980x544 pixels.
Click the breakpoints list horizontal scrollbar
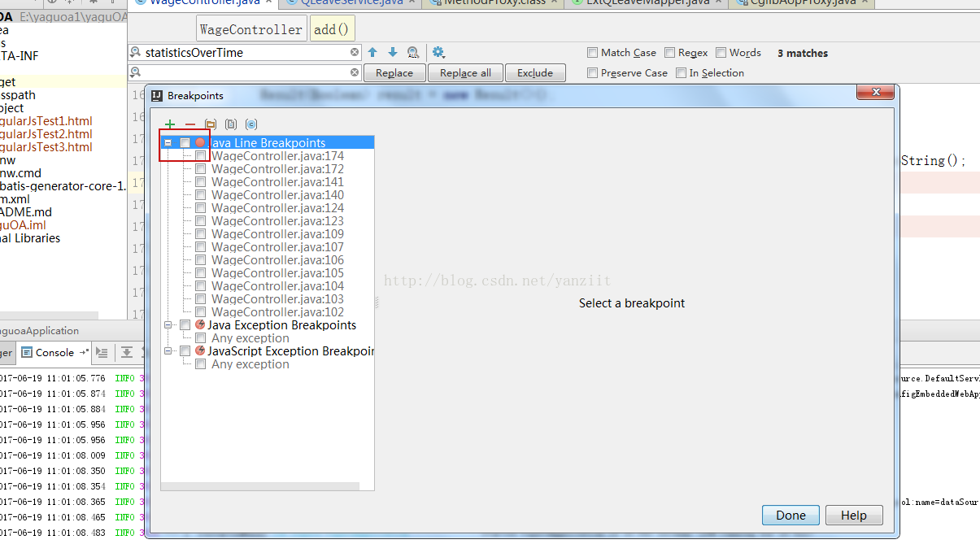tap(260, 486)
